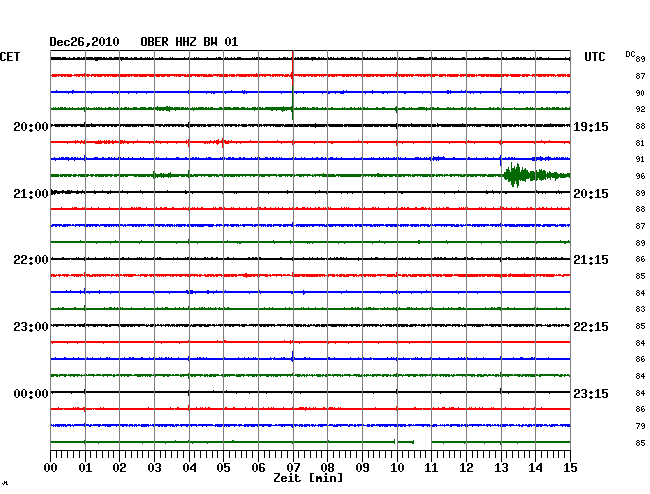Click minute tick label "11"

(x=432, y=468)
